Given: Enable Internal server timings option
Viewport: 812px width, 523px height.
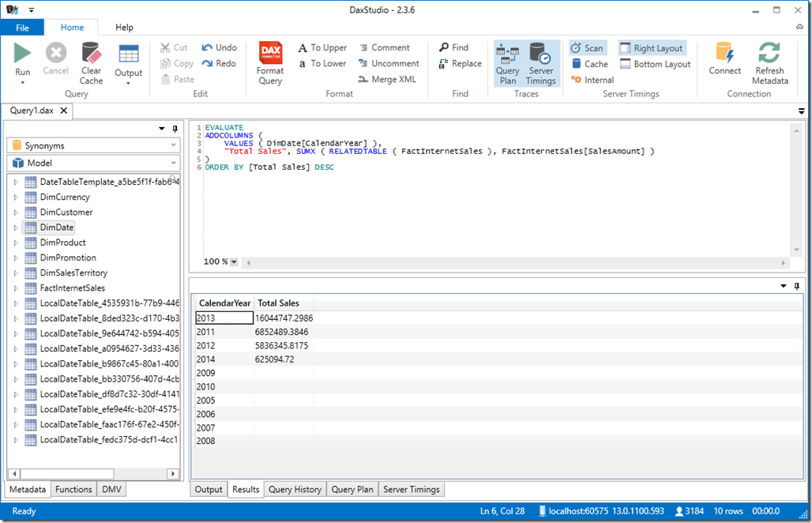Looking at the screenshot, I should (592, 80).
